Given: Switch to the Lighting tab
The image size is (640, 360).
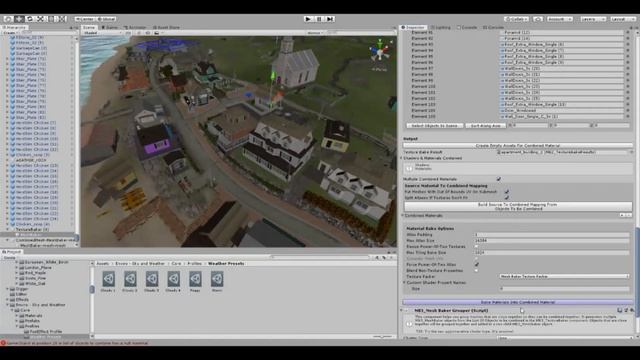Looking at the screenshot, I should [441, 27].
